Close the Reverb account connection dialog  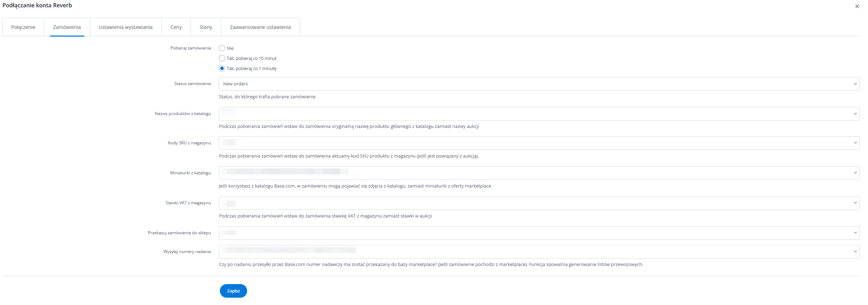(x=857, y=6)
